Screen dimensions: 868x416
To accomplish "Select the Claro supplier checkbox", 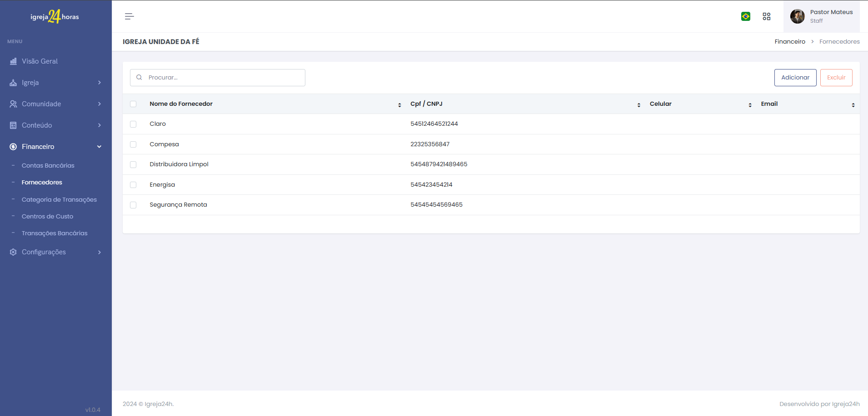I will (x=133, y=124).
